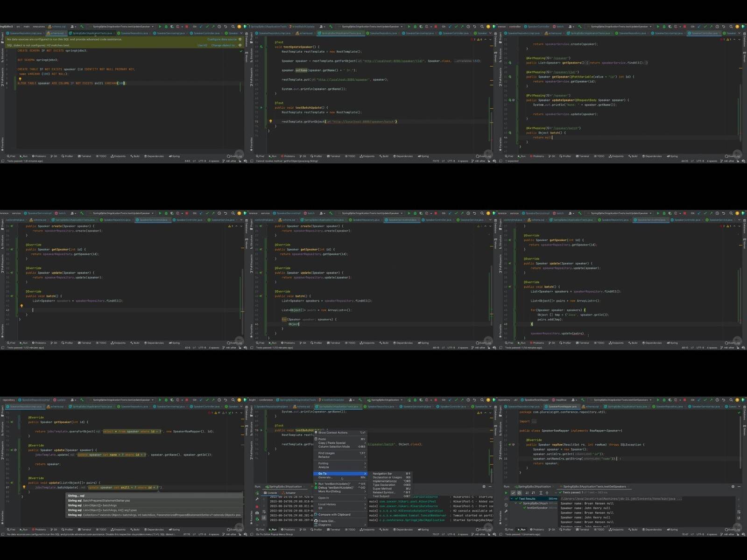Viewport: 747px width, 560px height.
Task: Choose Find Usages in context menu
Action: [340, 453]
